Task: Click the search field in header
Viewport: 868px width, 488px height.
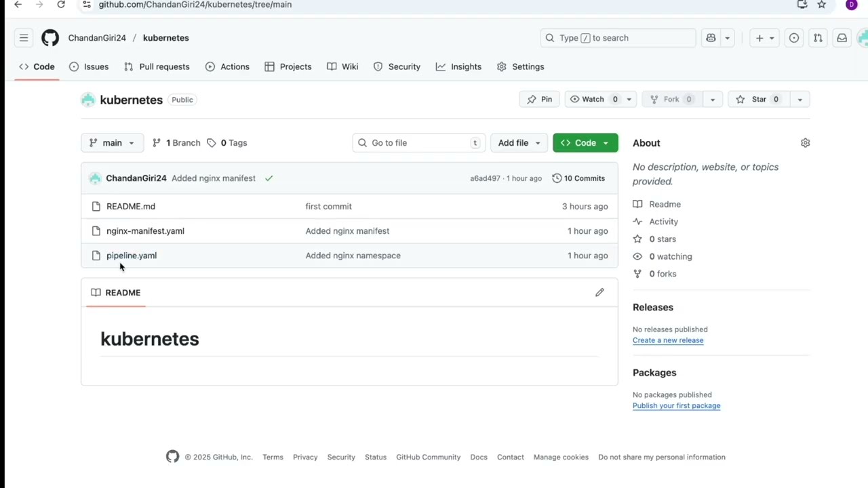Action: click(618, 38)
